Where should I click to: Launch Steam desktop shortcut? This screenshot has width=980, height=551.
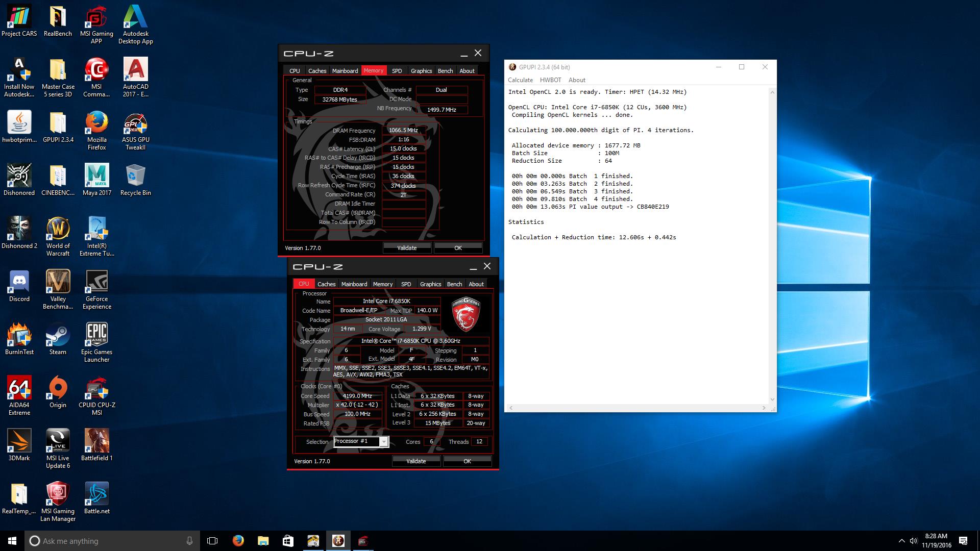coord(58,339)
